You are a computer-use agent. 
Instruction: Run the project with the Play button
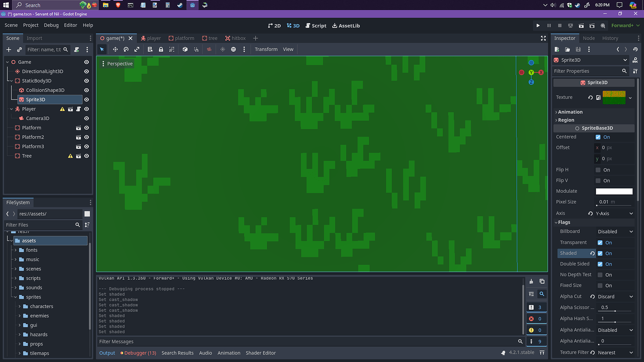(x=538, y=25)
